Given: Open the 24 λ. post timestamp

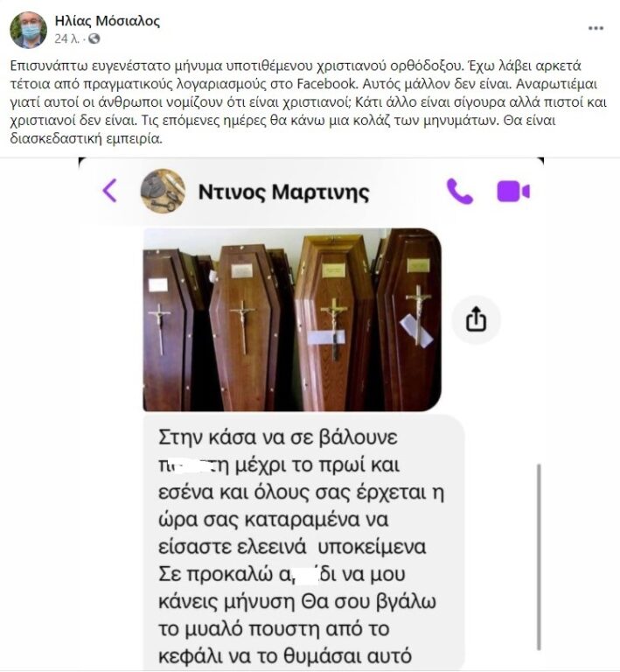Looking at the screenshot, I should pos(66,39).
